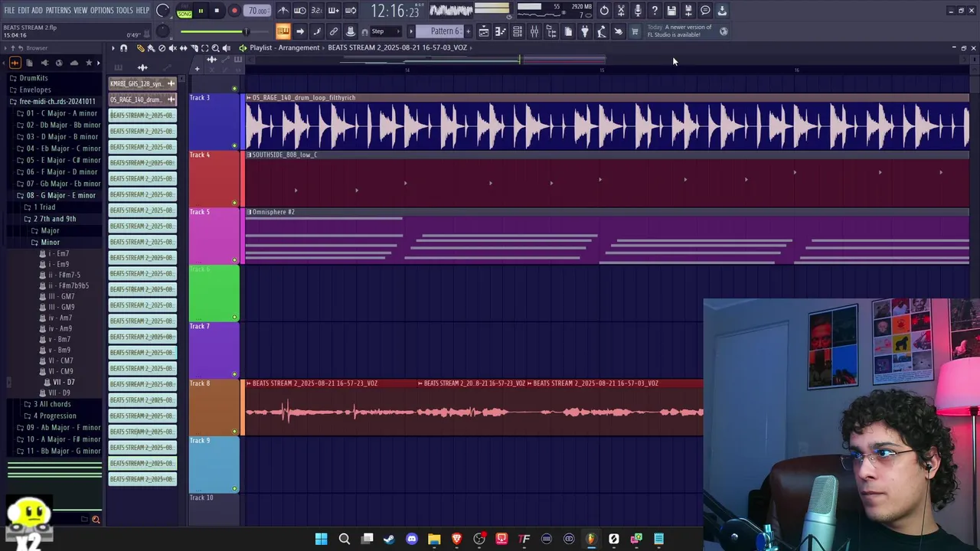
Task: Select playlist mute tool
Action: [x=172, y=48]
